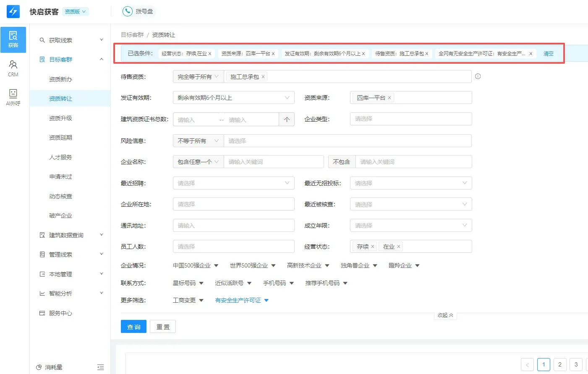Click the 查询 search button

133,327
